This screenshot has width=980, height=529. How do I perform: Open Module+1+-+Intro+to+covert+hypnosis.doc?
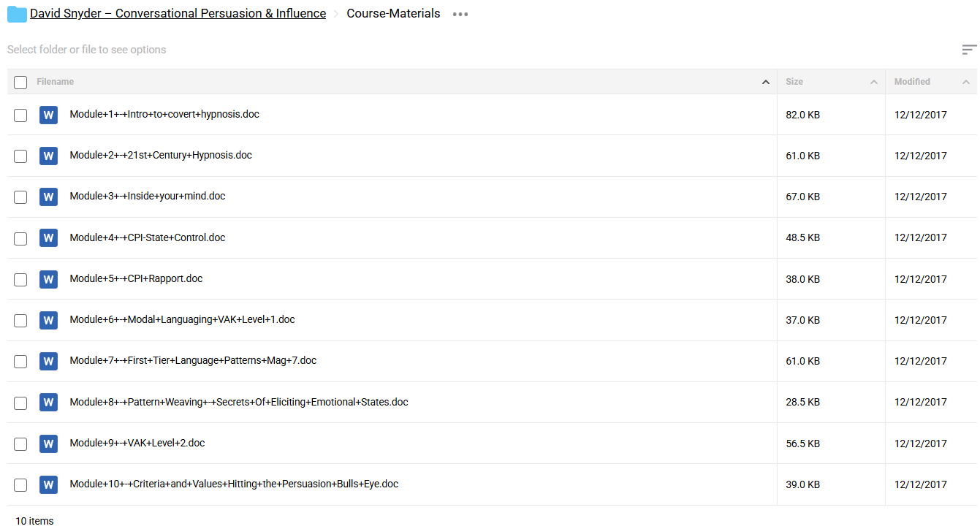(x=164, y=114)
